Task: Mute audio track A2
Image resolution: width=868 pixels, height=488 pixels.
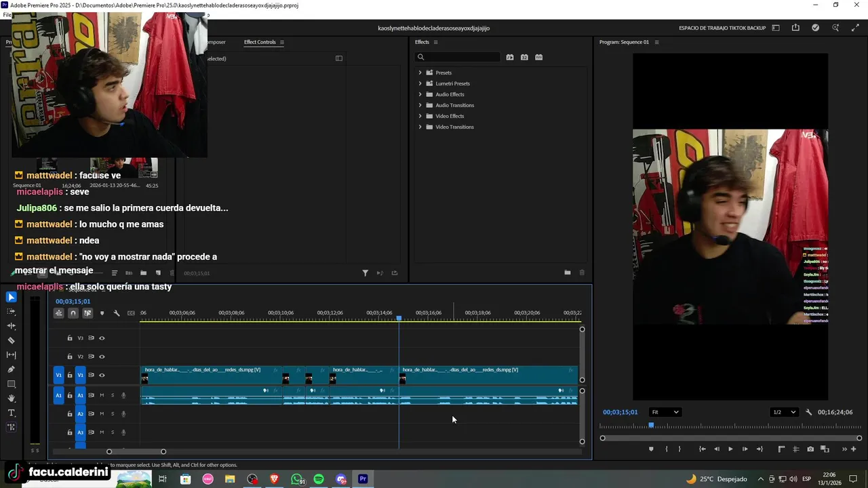Action: [x=102, y=413]
